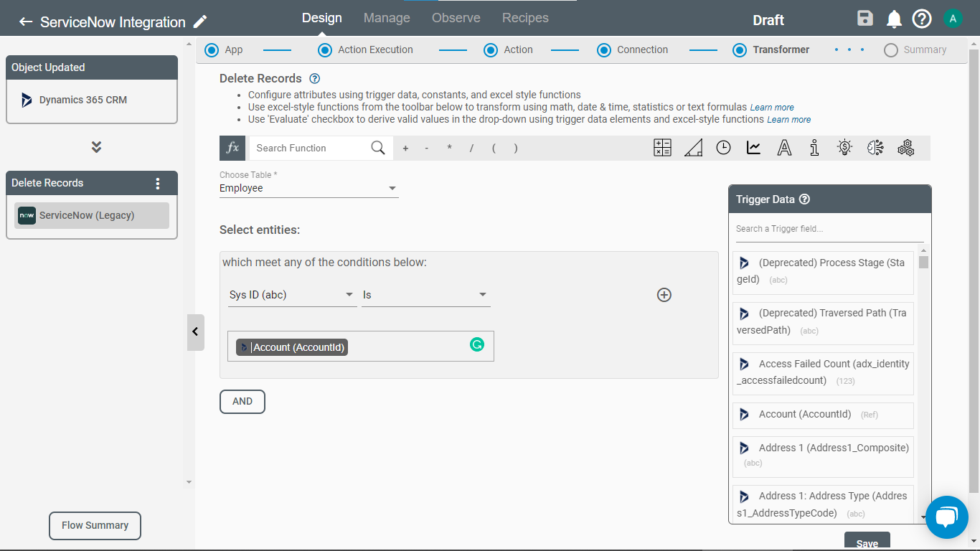
Task: Add condition with plus circle icon
Action: (x=664, y=295)
